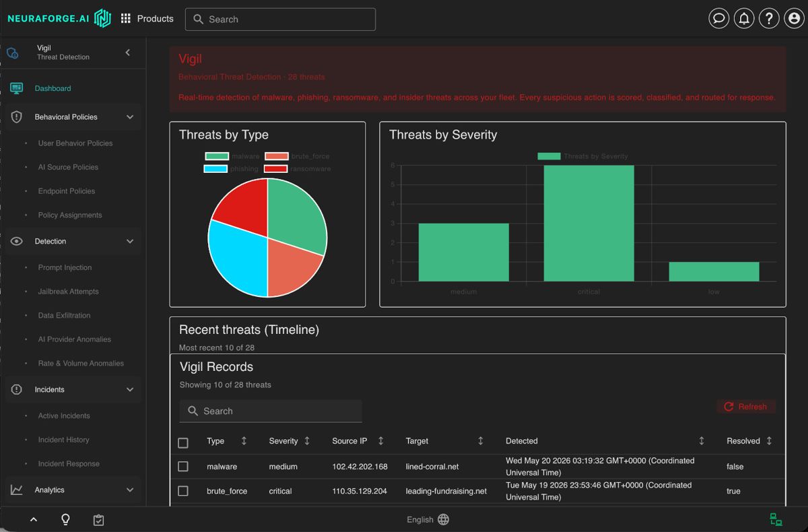
Task: Open Data Exfiltration page
Action: (64, 316)
